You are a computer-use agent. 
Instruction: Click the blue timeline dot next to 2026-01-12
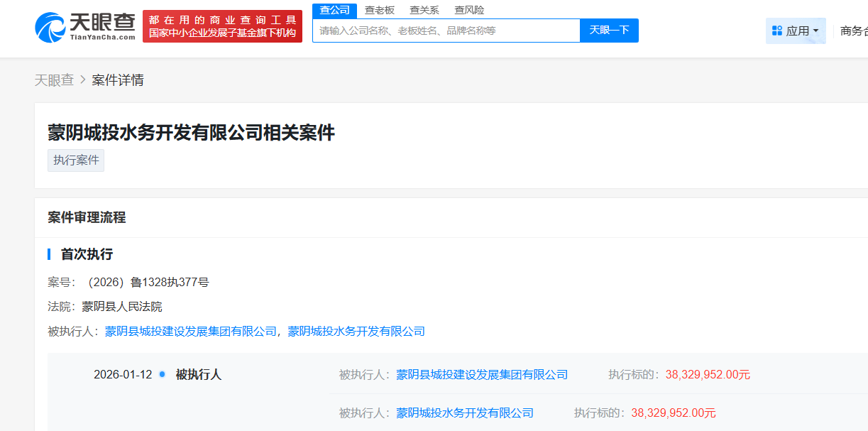(163, 374)
